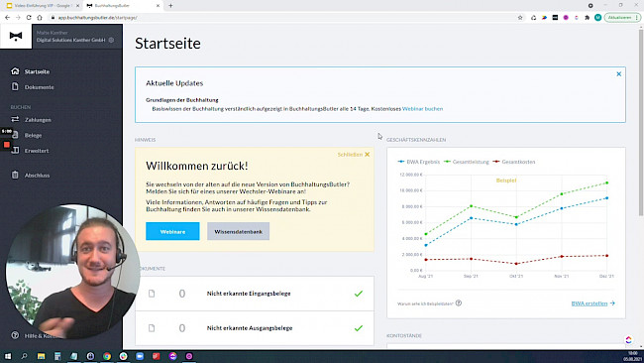Switch to the Video Einführung browser tab
The height and width of the screenshot is (363, 644).
point(43,6)
